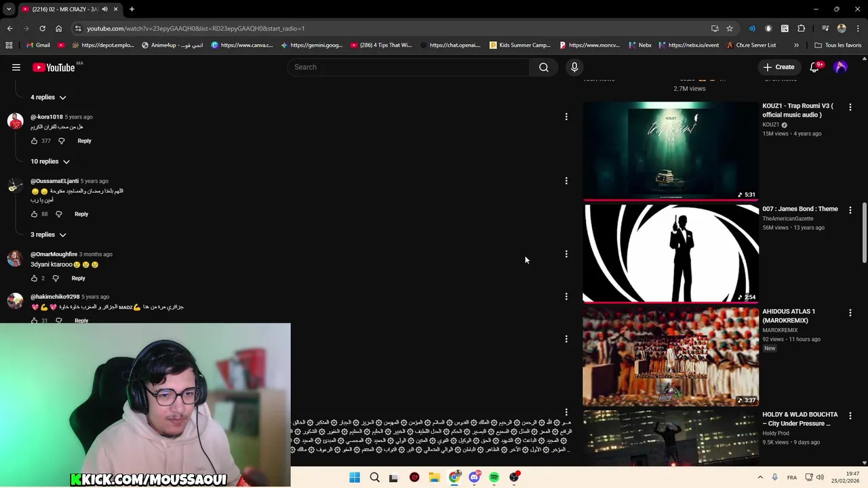Open the YouTube account avatar menu
Screen dimensions: 868x488
click(x=841, y=67)
